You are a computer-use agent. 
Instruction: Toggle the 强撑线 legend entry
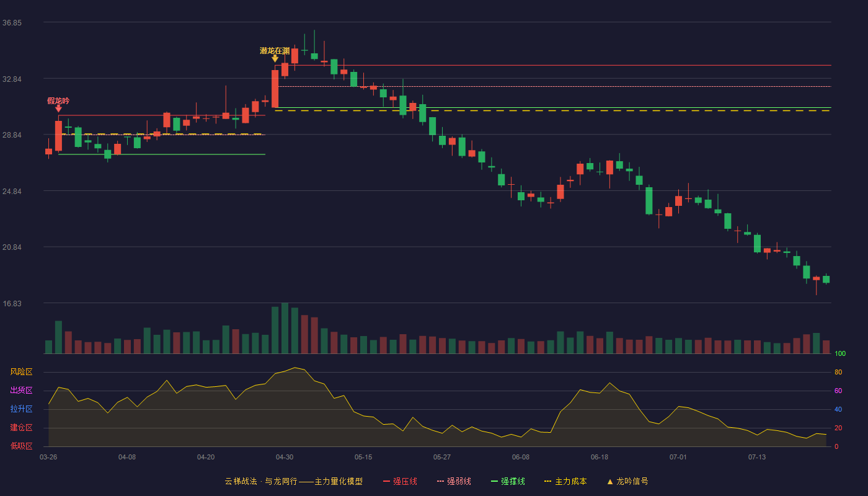(508, 481)
